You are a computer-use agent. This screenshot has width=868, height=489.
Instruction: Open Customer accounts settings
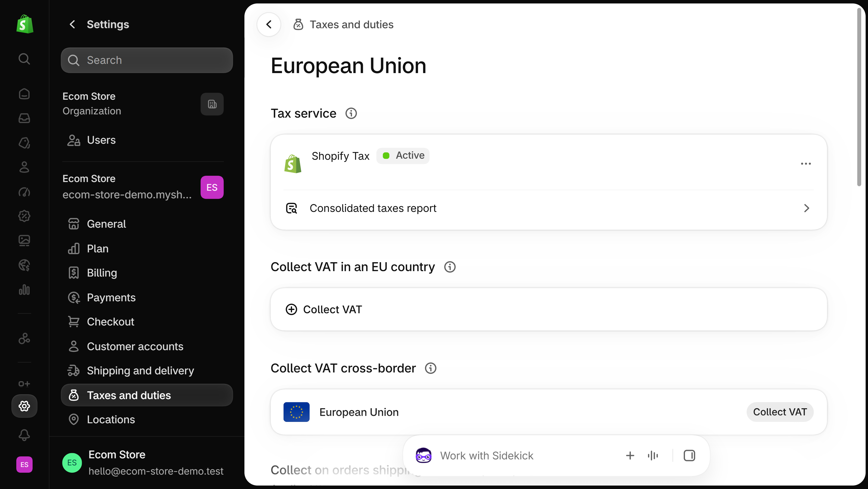point(147,346)
